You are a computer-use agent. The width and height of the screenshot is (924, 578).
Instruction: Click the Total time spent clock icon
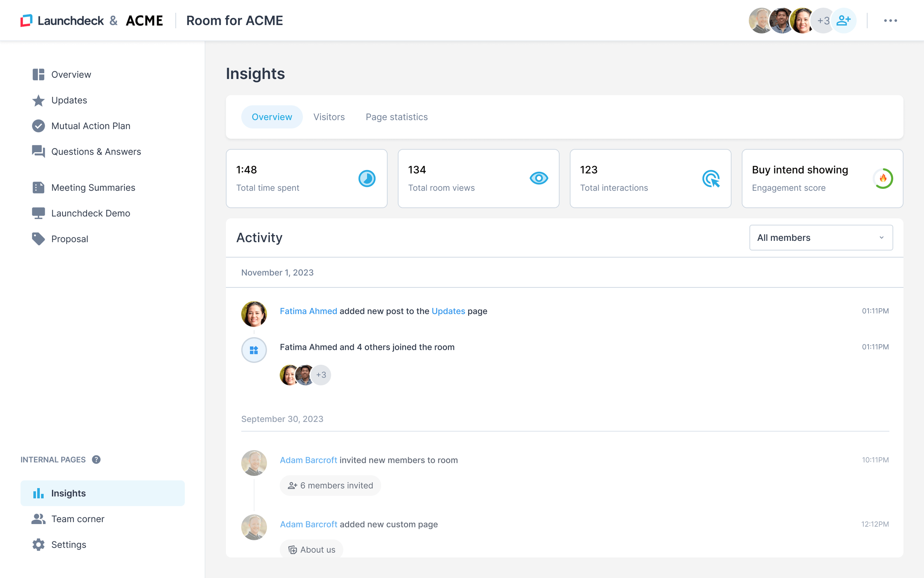coord(367,178)
